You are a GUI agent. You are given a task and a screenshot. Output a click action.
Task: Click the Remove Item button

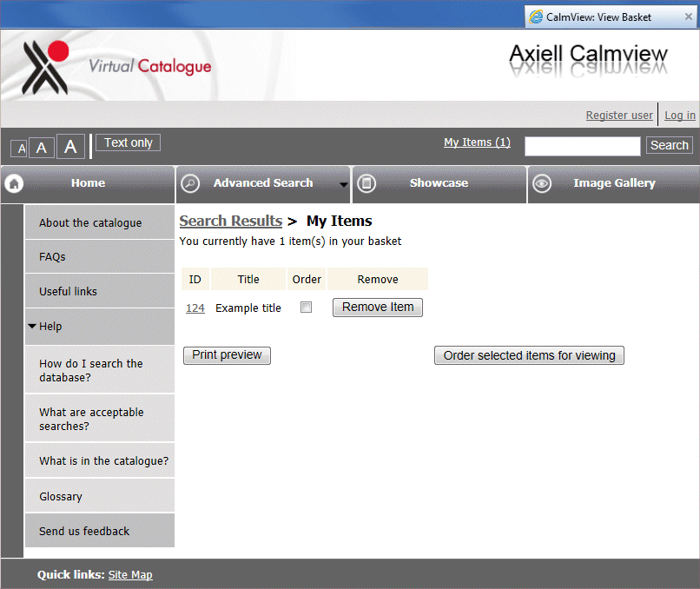[x=378, y=308]
